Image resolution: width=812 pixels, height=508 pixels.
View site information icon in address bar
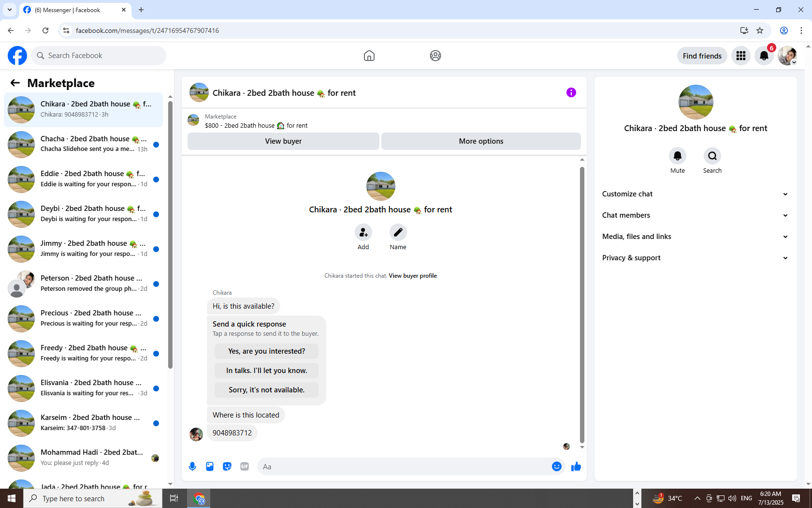[x=66, y=30]
